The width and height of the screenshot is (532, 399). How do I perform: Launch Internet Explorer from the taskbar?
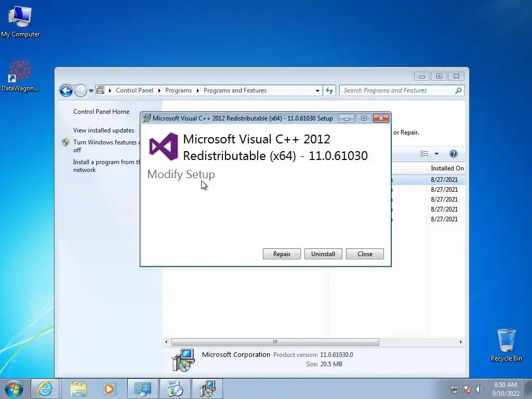(45, 389)
